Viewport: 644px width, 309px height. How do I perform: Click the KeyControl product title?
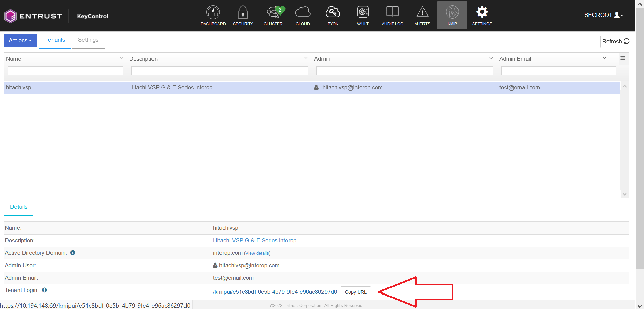[93, 16]
